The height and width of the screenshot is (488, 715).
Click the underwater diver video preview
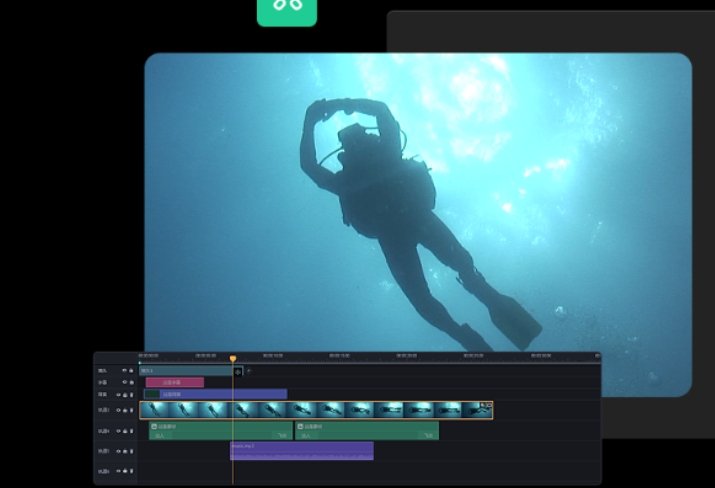coord(418,200)
